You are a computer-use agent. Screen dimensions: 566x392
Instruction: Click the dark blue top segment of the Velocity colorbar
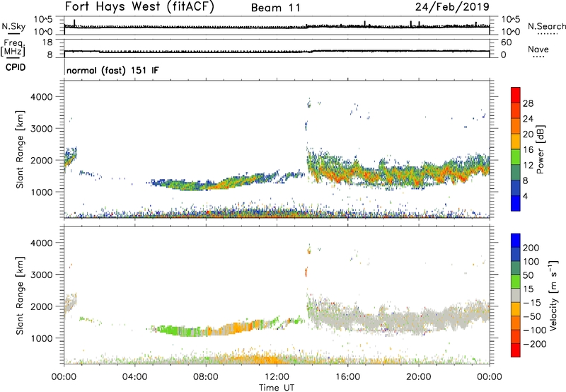[516, 241]
